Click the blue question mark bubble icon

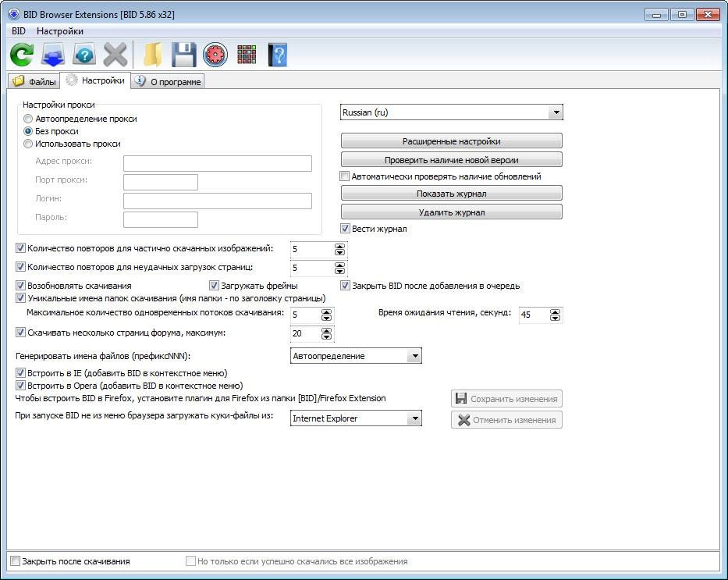point(84,55)
